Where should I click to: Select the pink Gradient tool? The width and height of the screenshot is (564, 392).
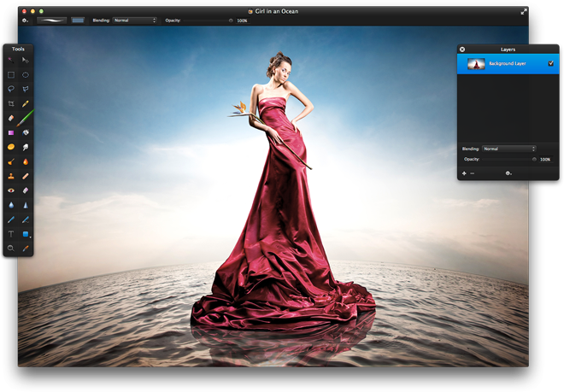[x=11, y=132]
